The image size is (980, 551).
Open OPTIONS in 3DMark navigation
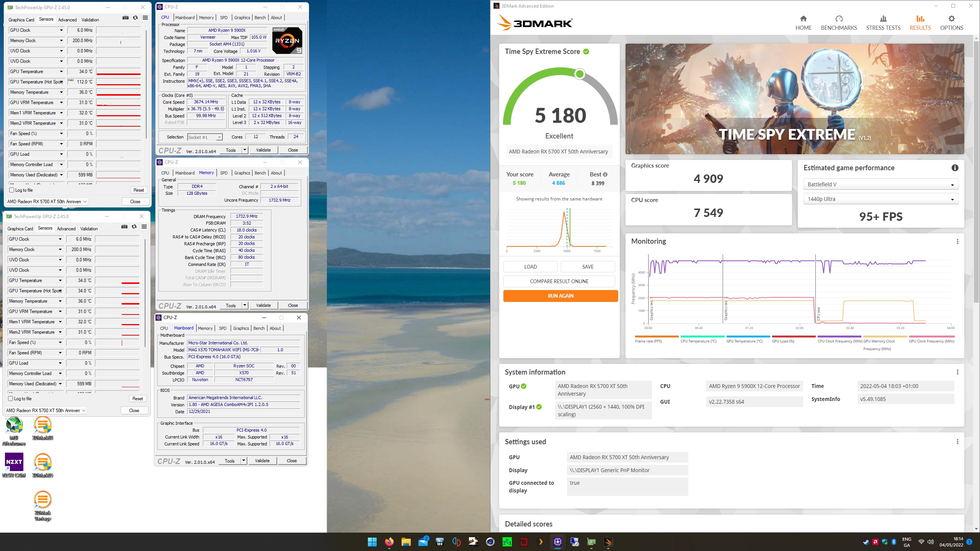pos(951,23)
